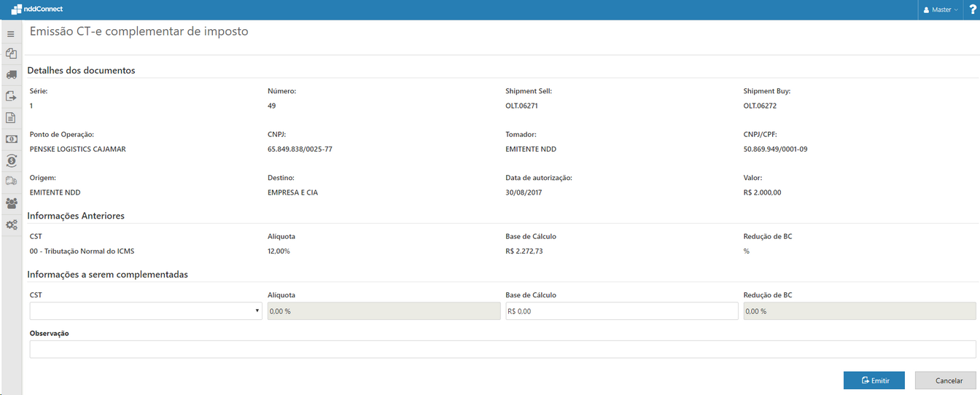Open the money bill icon in the sidebar

point(11,138)
